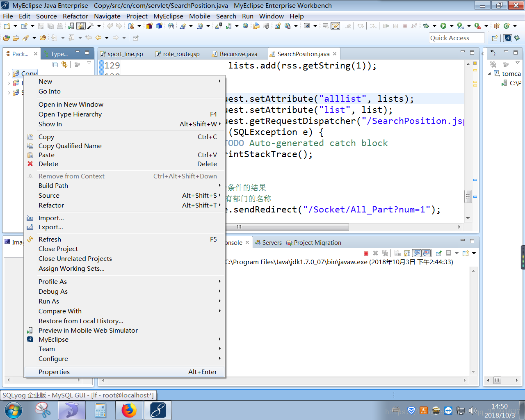This screenshot has height=420, width=525.
Task: Switch to Recursive.java editor tab
Action: pos(235,54)
